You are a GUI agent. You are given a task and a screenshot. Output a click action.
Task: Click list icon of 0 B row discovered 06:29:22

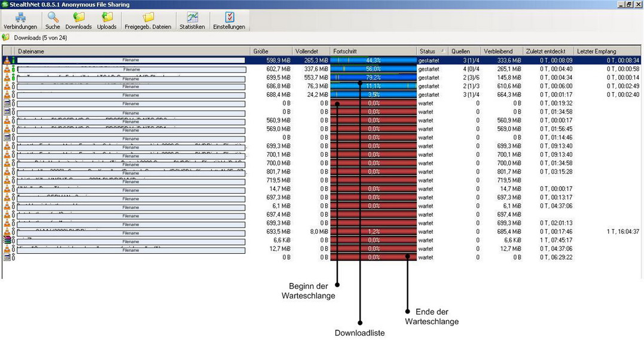point(7,257)
